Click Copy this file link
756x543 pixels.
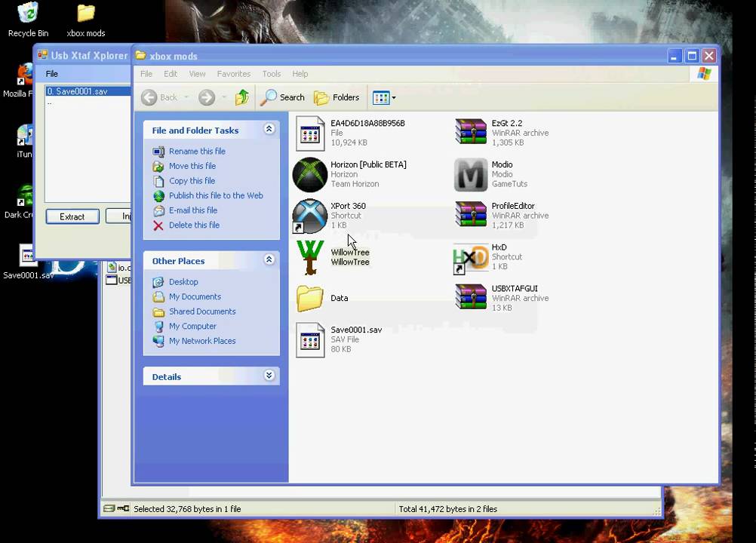click(192, 181)
